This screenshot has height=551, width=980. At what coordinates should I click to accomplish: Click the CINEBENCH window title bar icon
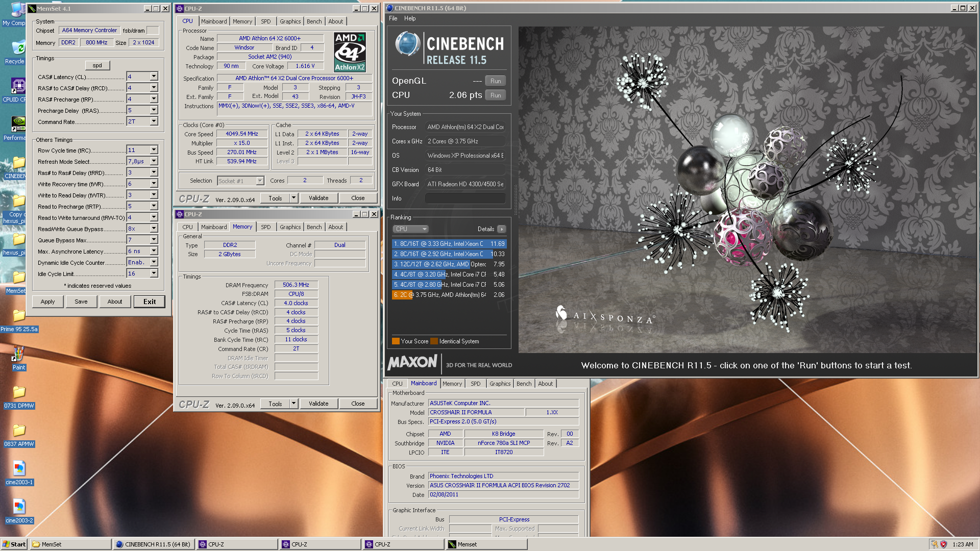point(389,8)
